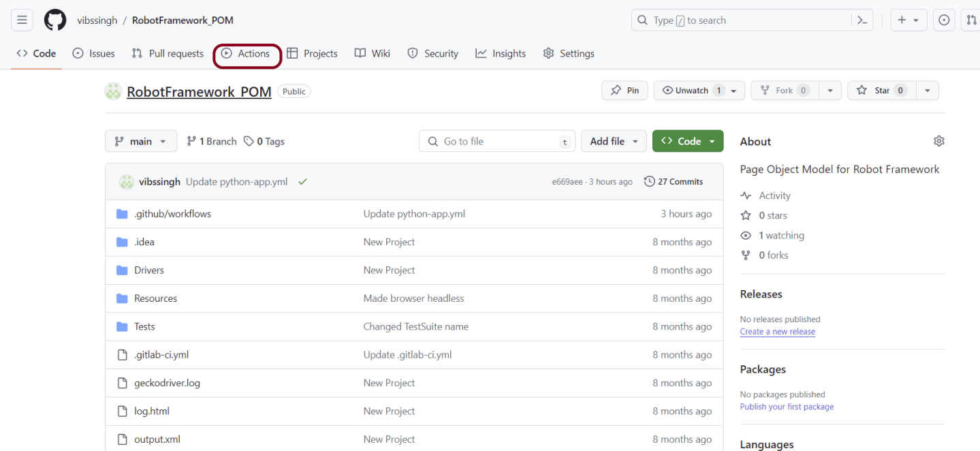
Task: Open the Actions tab
Action: pos(246,53)
